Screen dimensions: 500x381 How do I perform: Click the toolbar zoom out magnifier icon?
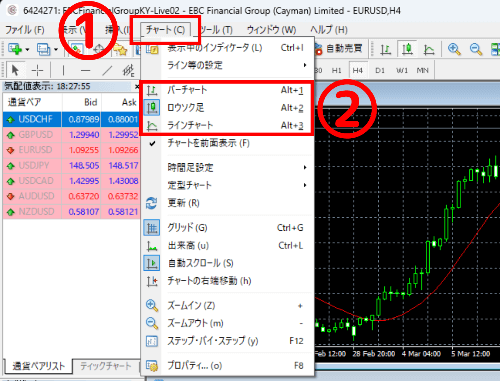tap(476, 49)
